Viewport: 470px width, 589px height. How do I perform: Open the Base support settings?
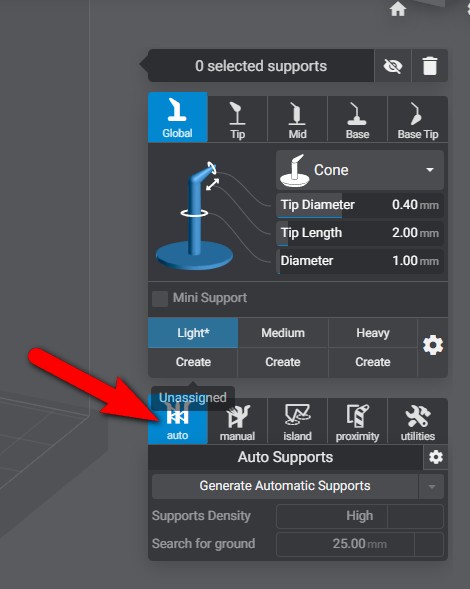(357, 119)
